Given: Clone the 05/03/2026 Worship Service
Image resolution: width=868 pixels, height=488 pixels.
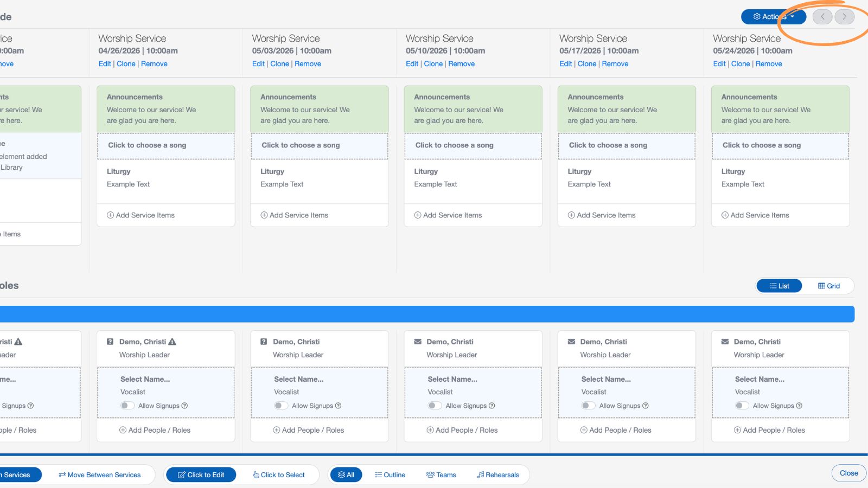Looking at the screenshot, I should [x=279, y=63].
